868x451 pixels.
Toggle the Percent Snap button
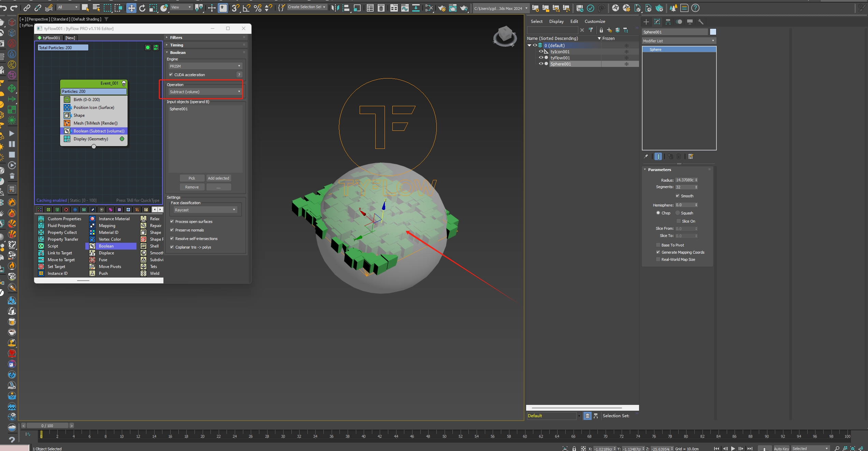[258, 8]
